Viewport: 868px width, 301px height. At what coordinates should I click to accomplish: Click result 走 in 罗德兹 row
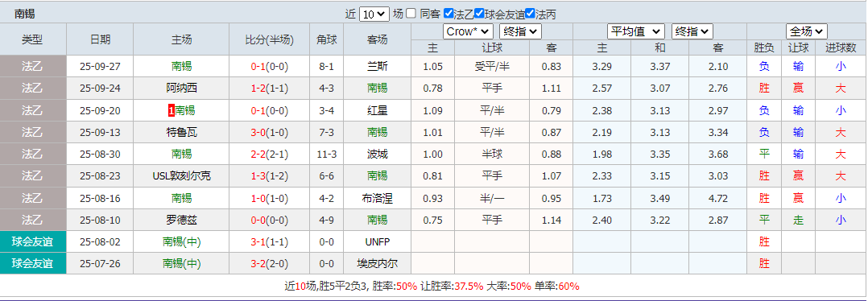coord(798,220)
